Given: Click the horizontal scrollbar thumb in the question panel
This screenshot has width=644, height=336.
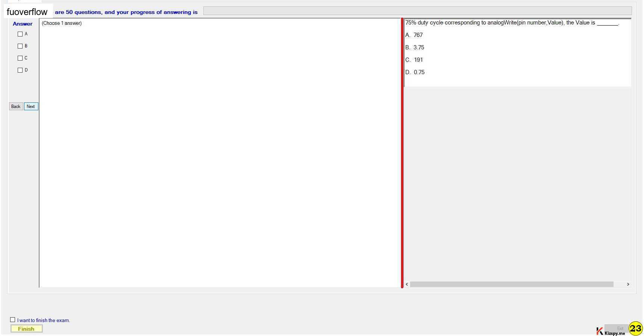Looking at the screenshot, I should click(x=512, y=284).
